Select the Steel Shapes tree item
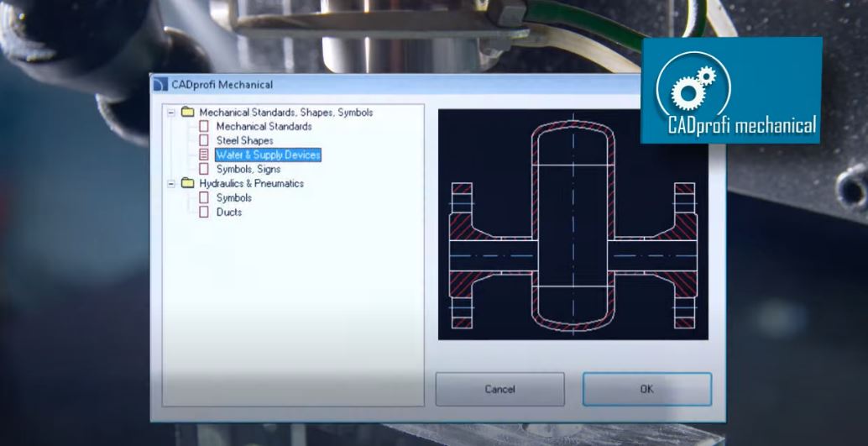The width and height of the screenshot is (868, 446). pyautogui.click(x=244, y=141)
